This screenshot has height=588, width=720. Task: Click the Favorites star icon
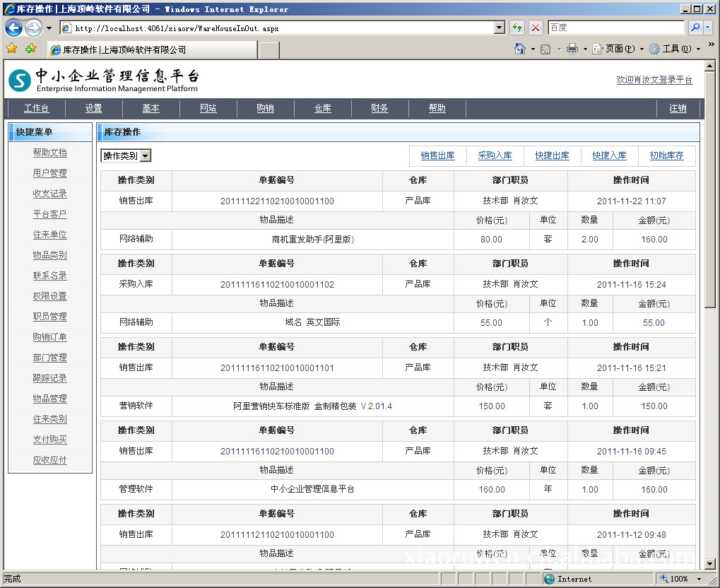(x=12, y=49)
